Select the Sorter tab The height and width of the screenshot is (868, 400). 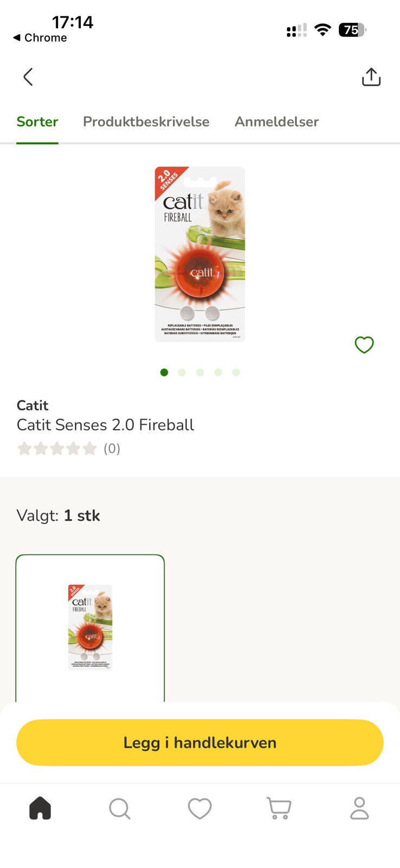tap(37, 122)
